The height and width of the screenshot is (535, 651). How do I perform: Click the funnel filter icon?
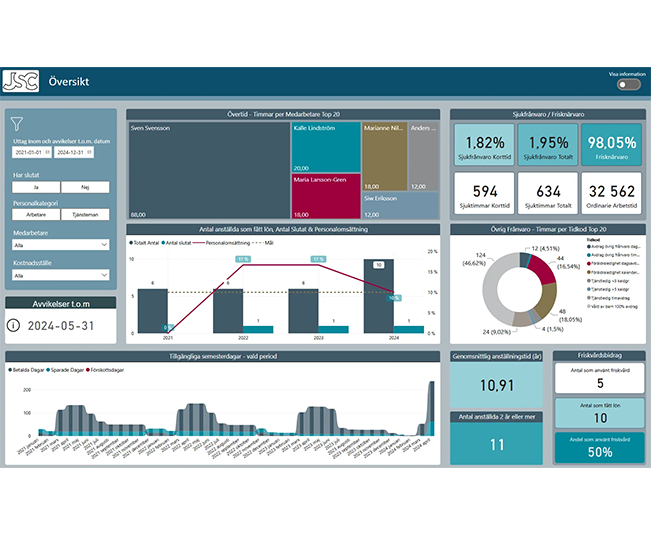click(17, 123)
